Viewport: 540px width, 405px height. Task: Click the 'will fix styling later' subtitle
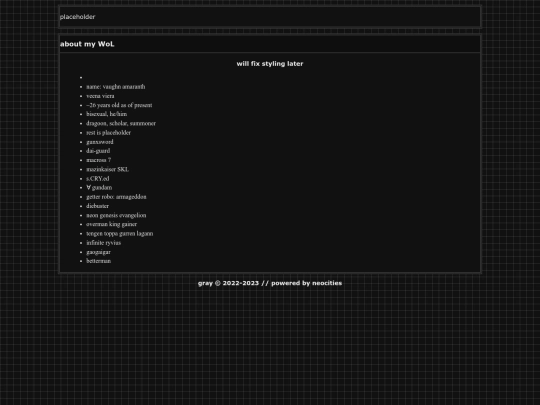pyautogui.click(x=270, y=64)
